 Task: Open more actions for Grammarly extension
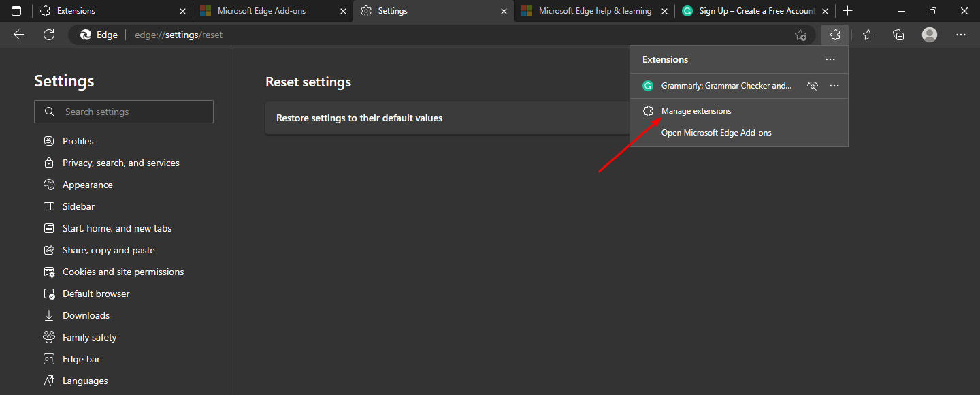pyautogui.click(x=834, y=86)
